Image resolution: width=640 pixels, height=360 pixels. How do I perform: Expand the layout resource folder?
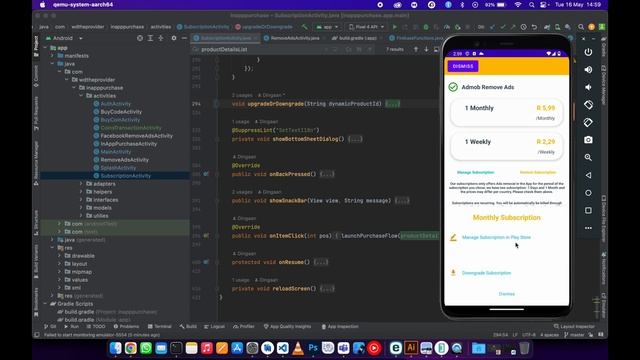pos(60,264)
